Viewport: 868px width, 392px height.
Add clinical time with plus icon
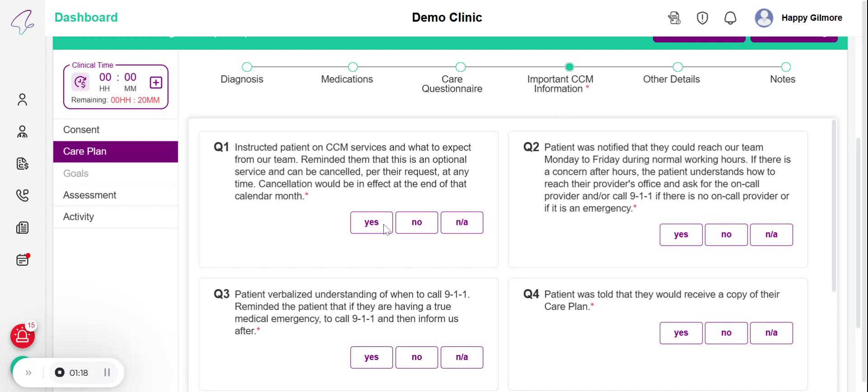click(156, 83)
